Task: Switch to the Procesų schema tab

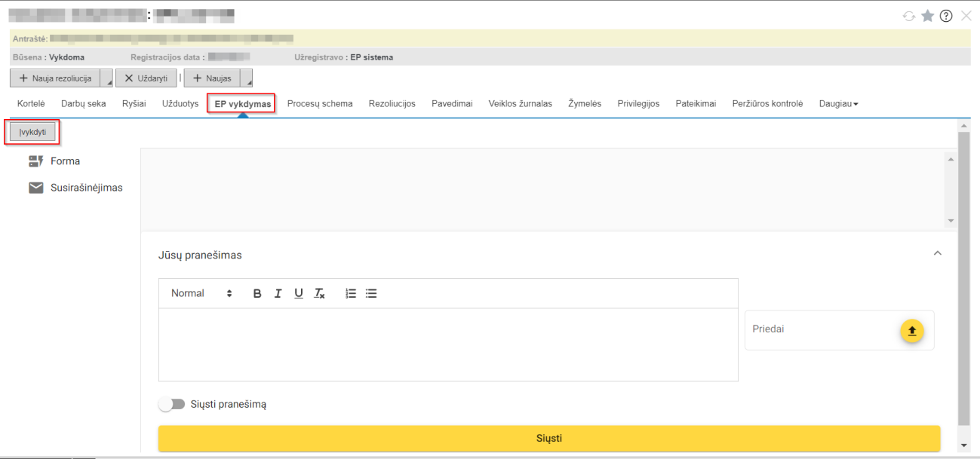Action: [x=320, y=104]
